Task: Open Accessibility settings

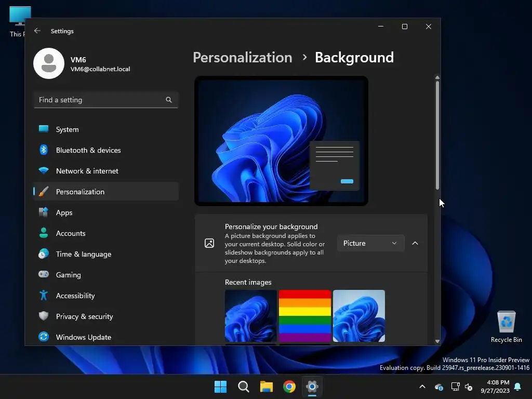Action: tap(106, 296)
